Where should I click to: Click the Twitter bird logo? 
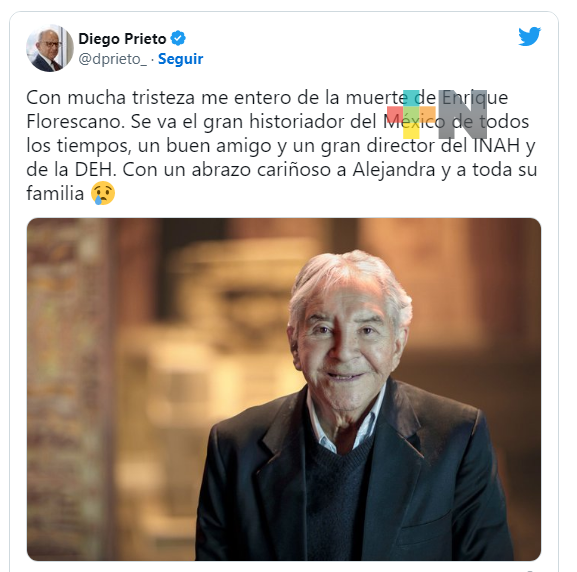tap(529, 36)
